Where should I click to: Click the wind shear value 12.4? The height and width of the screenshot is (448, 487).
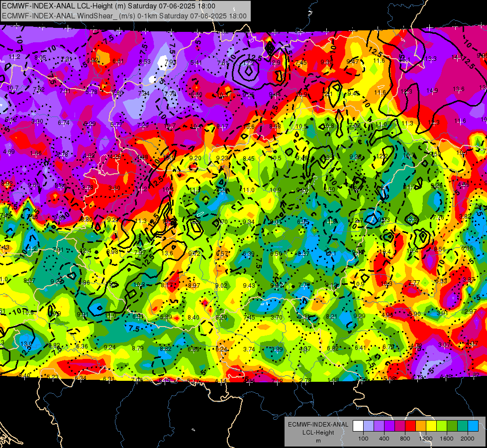pos(86,251)
